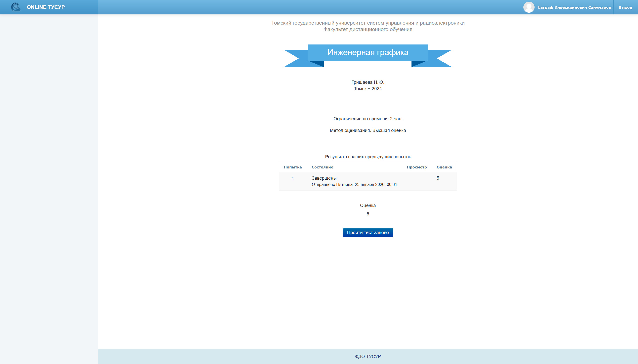Open the ONLINE ТУСУР home link
The height and width of the screenshot is (364, 638).
click(46, 7)
